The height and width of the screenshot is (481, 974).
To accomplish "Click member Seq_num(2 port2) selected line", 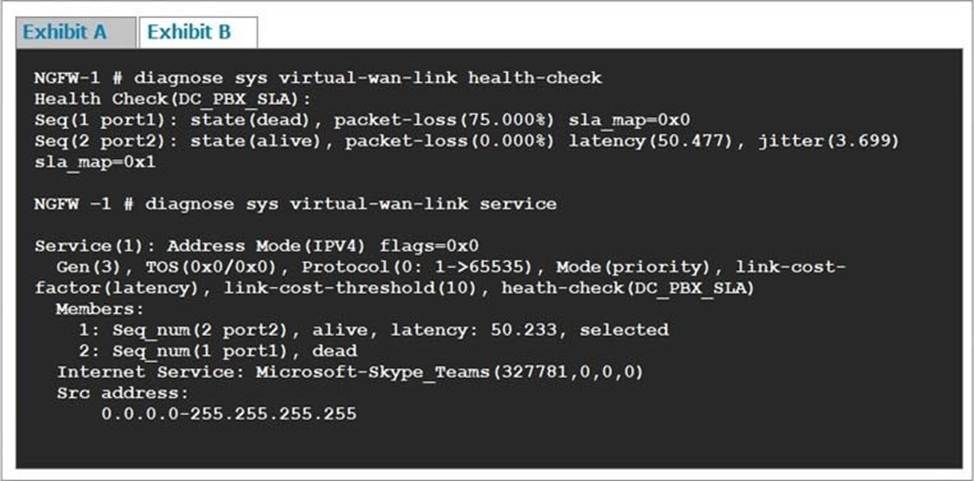I will click(373, 329).
